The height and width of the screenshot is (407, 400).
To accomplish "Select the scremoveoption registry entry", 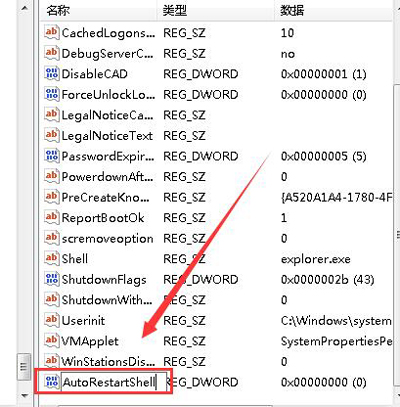I will pos(107,239).
